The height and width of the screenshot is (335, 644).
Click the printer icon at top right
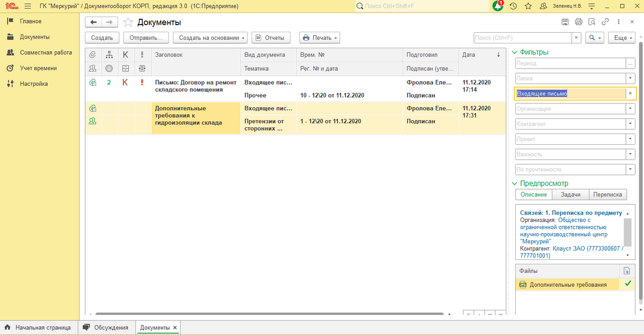point(578,22)
